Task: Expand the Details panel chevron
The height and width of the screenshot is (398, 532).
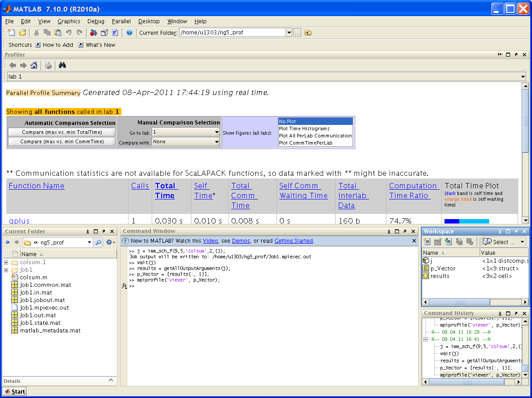Action: tap(111, 380)
